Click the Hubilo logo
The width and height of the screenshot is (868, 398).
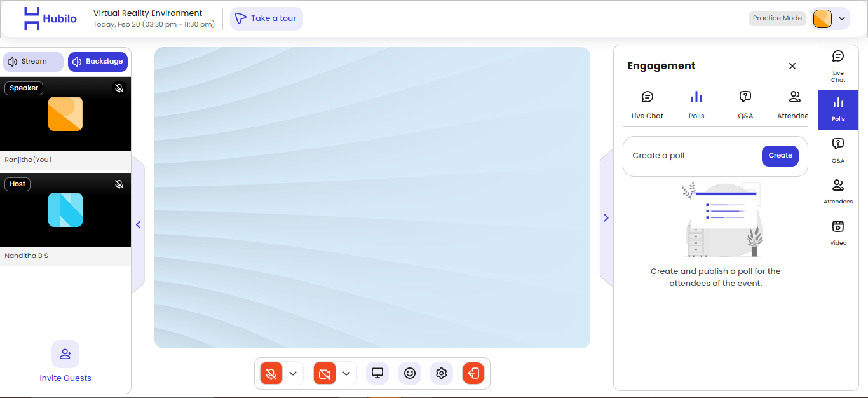pos(50,18)
